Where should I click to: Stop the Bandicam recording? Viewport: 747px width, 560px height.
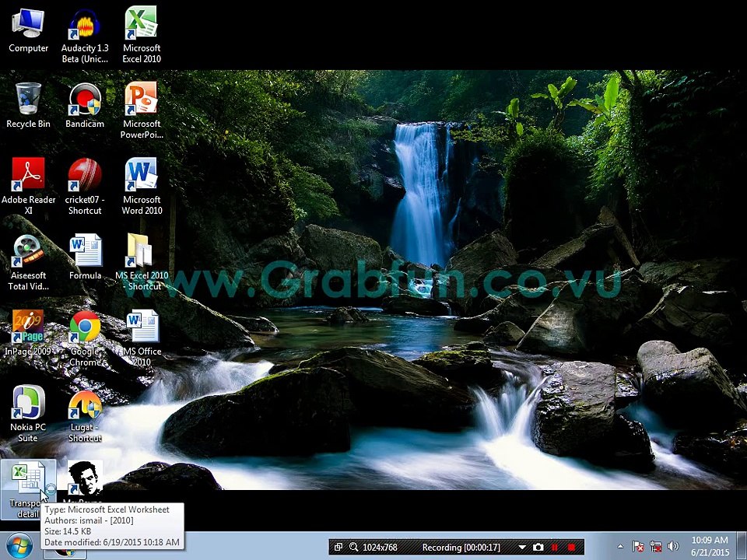click(x=572, y=547)
